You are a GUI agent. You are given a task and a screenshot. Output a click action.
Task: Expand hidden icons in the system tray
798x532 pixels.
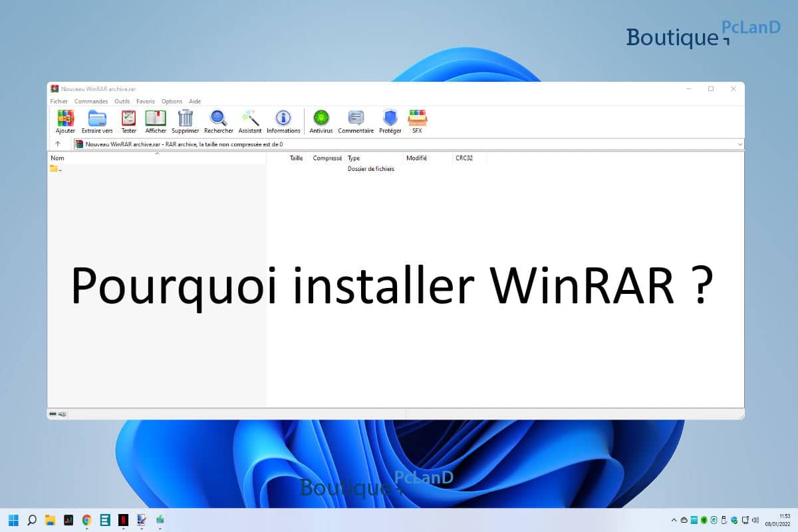(x=672, y=521)
